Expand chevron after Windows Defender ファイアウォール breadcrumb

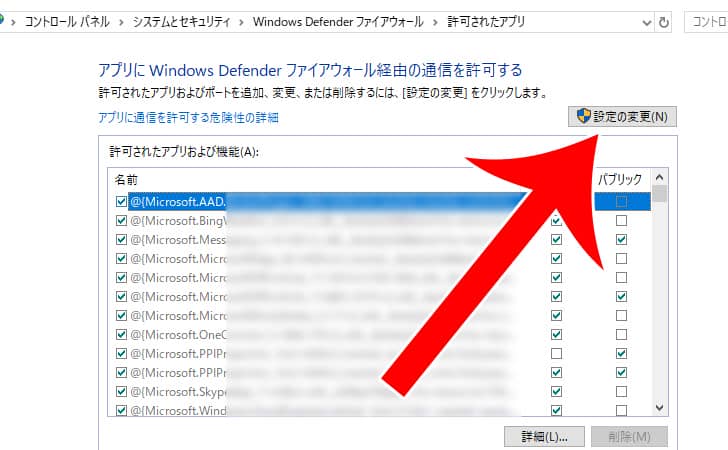tap(435, 22)
